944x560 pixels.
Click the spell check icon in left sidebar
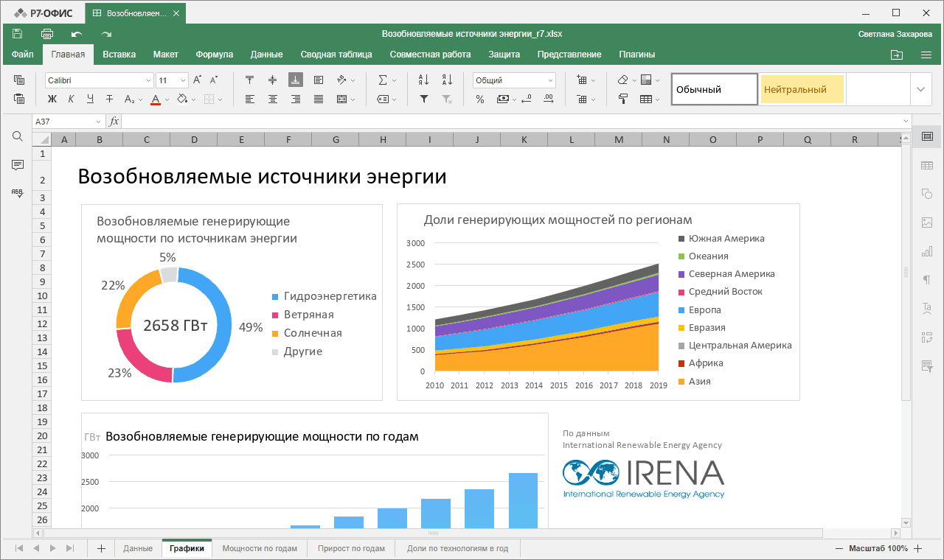[x=16, y=193]
